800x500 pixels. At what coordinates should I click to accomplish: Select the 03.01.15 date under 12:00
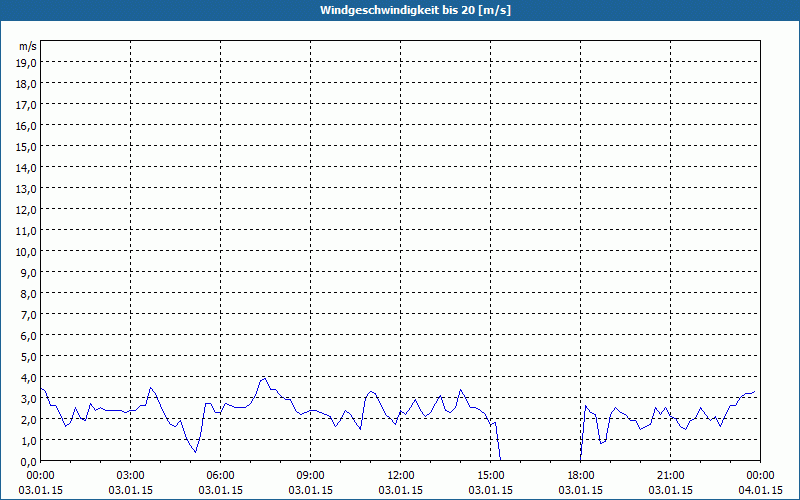(401, 490)
